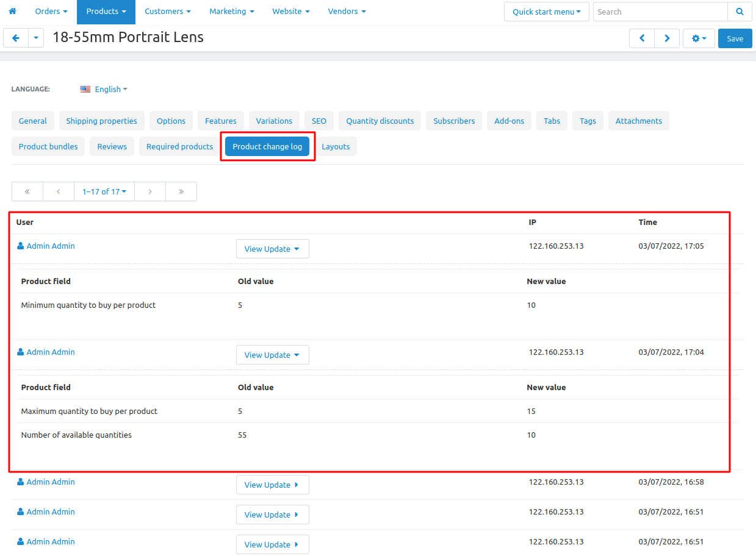
Task: Expand View Update in the second-to-last 16:51 row
Action: point(273,515)
